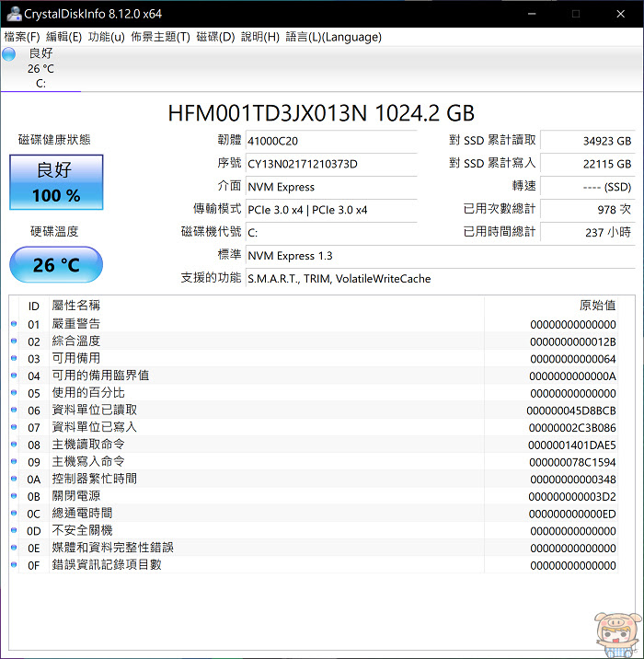Image resolution: width=644 pixels, height=659 pixels.
Task: Select the 可用備用 attribute name
Action: pos(76,359)
